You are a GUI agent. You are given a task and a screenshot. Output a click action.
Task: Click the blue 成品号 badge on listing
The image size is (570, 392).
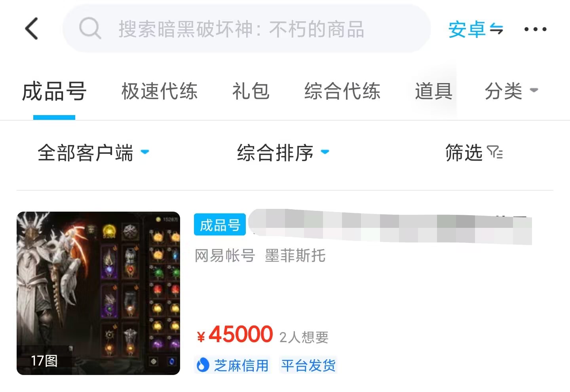(220, 225)
